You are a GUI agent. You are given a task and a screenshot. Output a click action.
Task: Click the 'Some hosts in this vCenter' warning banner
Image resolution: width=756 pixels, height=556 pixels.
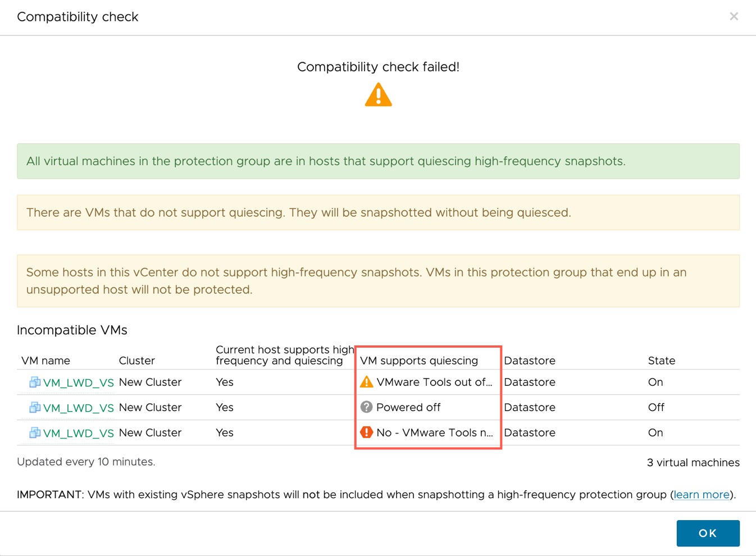378,281
